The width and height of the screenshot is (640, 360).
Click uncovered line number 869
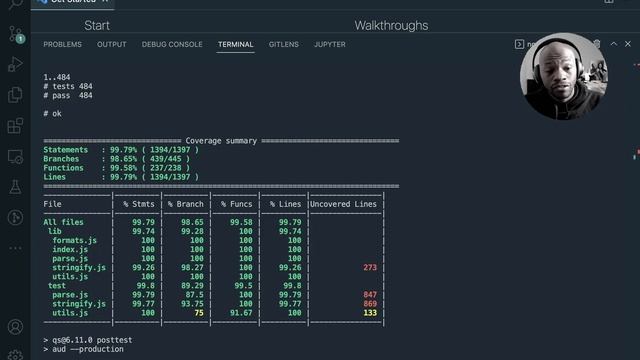(x=370, y=304)
